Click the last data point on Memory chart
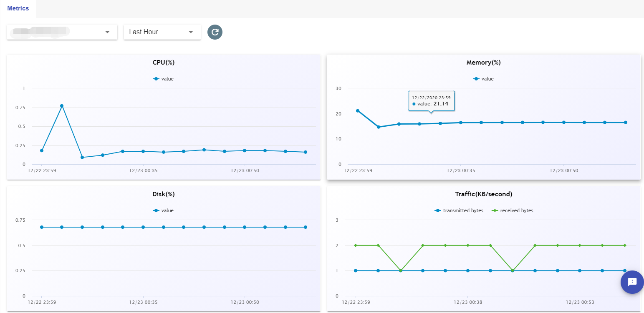Screen dimensions: 644x313 point(626,123)
